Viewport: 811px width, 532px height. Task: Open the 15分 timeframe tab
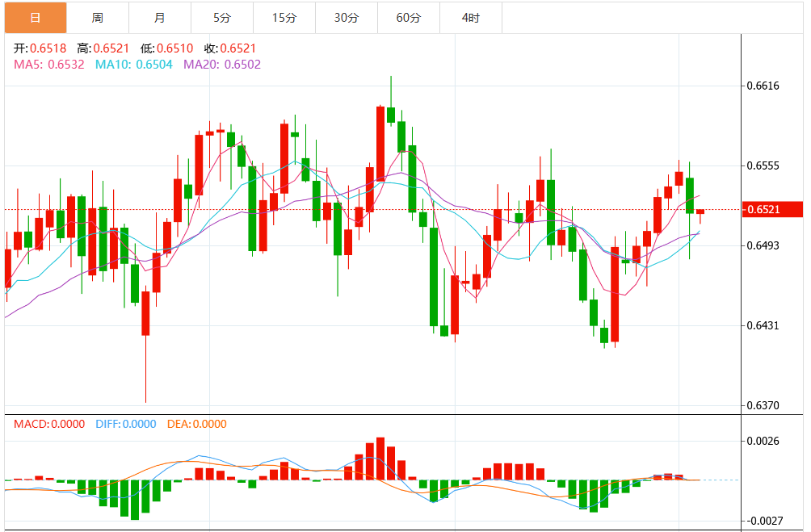coord(284,18)
